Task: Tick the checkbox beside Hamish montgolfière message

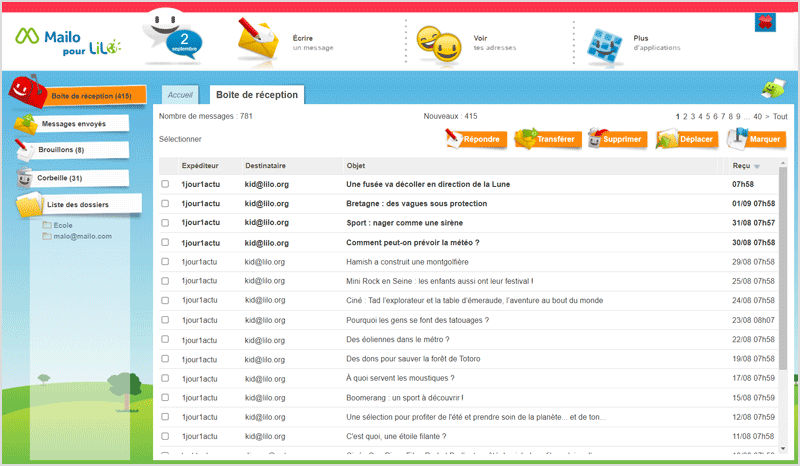Action: click(165, 261)
